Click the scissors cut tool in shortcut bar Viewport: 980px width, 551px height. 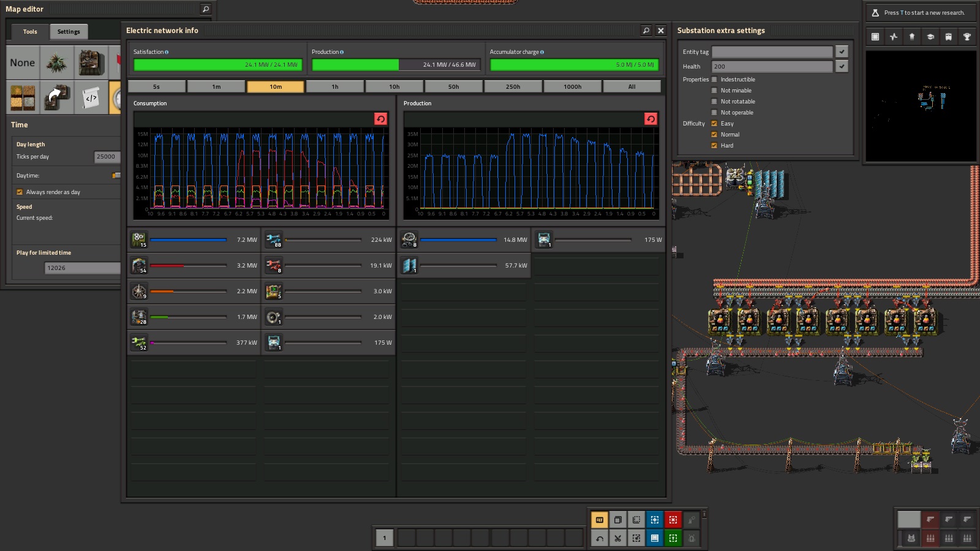[617, 538]
